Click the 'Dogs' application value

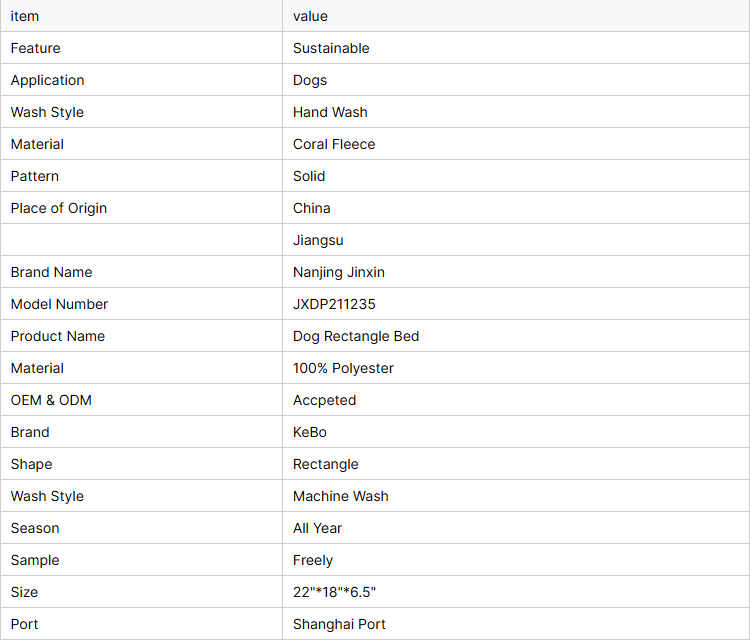click(x=310, y=80)
